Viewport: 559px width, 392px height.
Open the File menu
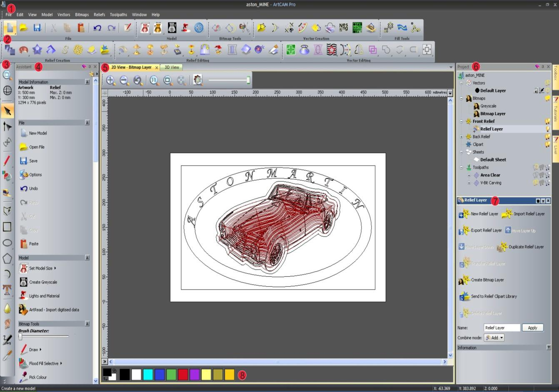point(8,15)
